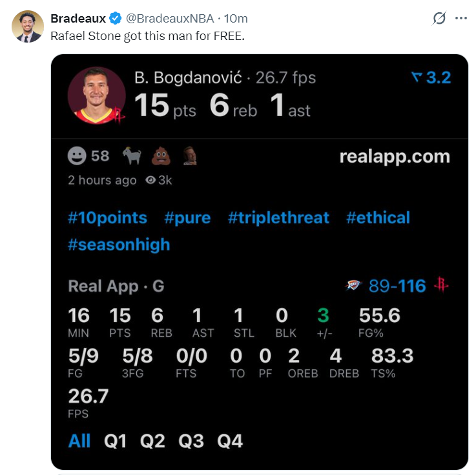476x475 pixels.
Task: Select the goat emoji reaction
Action: tap(132, 156)
